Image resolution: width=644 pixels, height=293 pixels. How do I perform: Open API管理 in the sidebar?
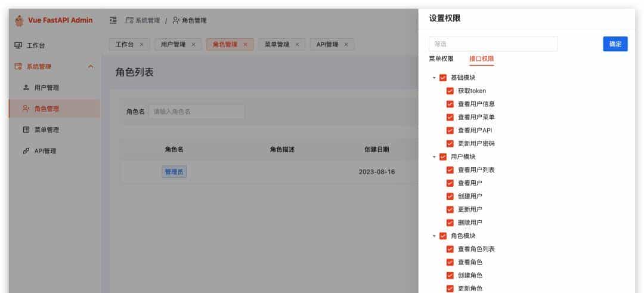point(55,151)
